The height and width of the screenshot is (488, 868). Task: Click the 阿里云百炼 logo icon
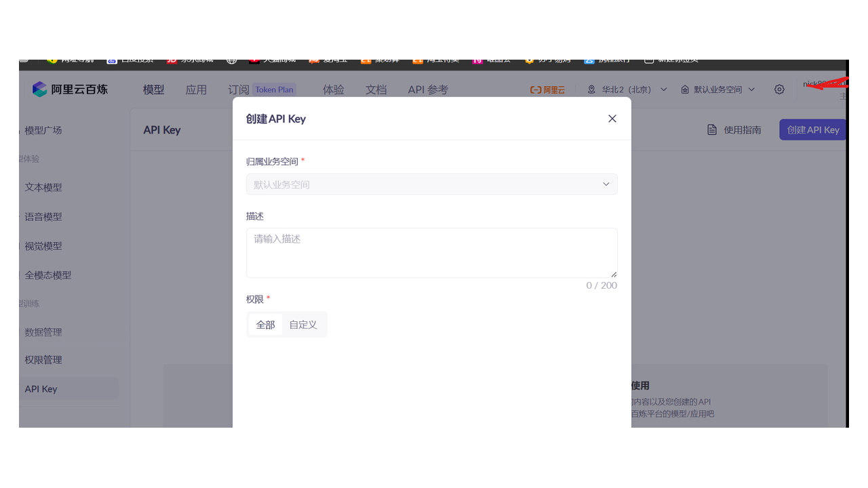39,89
